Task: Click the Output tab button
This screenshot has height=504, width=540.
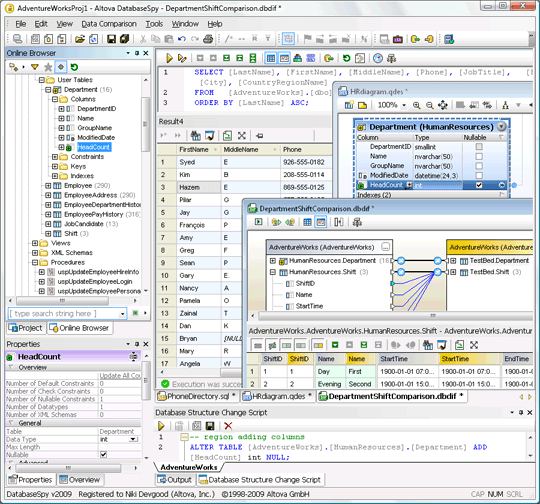Action: (x=175, y=480)
